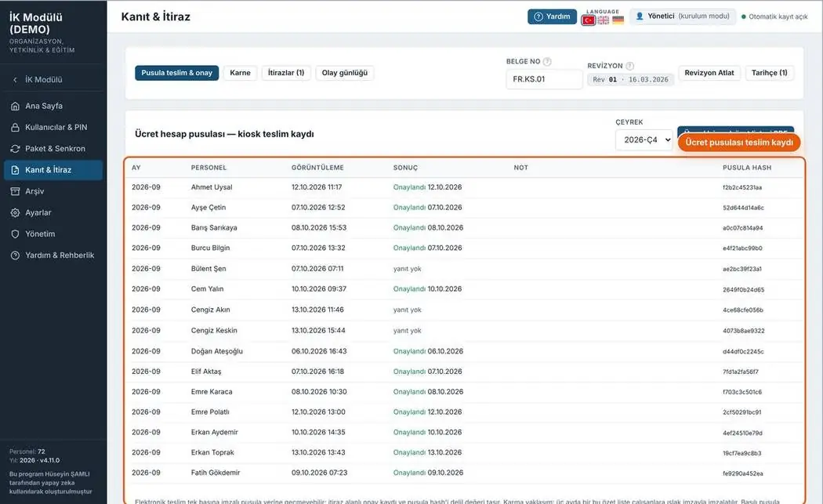The image size is (823, 504).
Task: Click the Kullanıcılar & PIN lock icon
Action: point(15,128)
